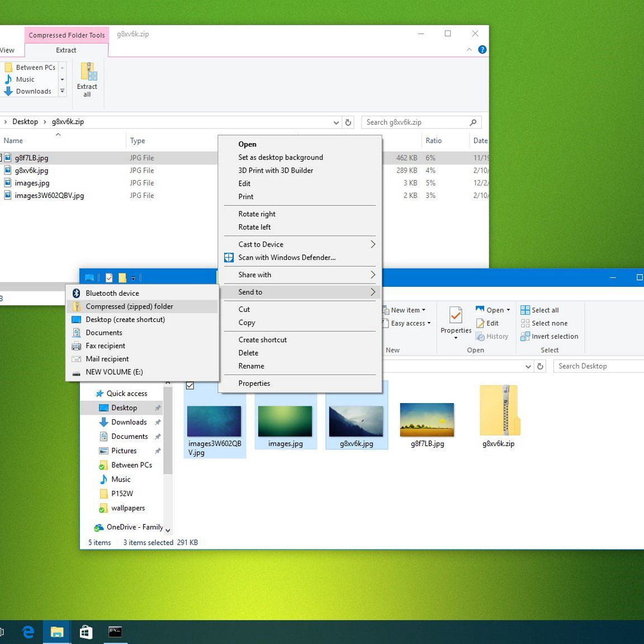
Task: Switch to the Extract ribbon tab
Action: tap(66, 50)
